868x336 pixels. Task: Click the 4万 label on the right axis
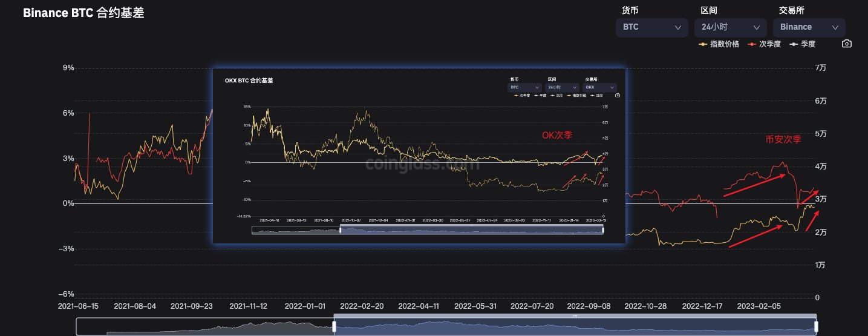pyautogui.click(x=821, y=166)
